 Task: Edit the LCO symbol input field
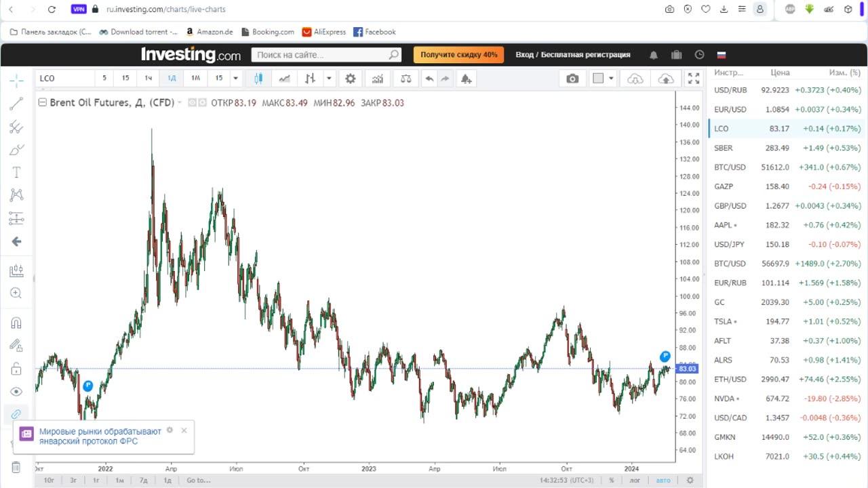coord(65,79)
